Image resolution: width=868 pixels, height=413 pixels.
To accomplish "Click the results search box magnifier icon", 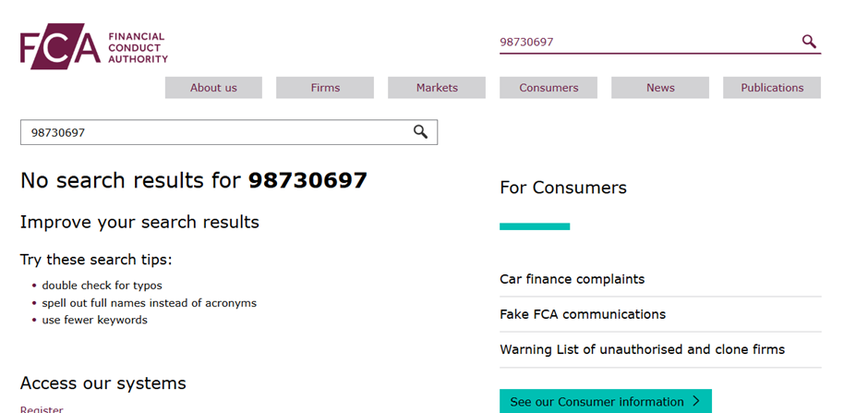I will pos(421,132).
